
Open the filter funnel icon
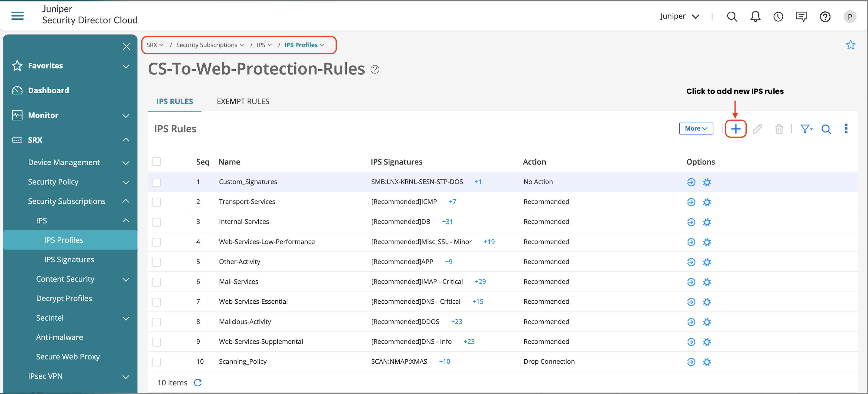(805, 129)
